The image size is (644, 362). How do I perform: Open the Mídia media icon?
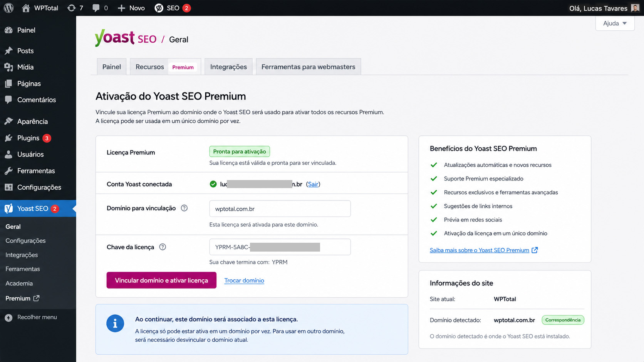pos(8,67)
